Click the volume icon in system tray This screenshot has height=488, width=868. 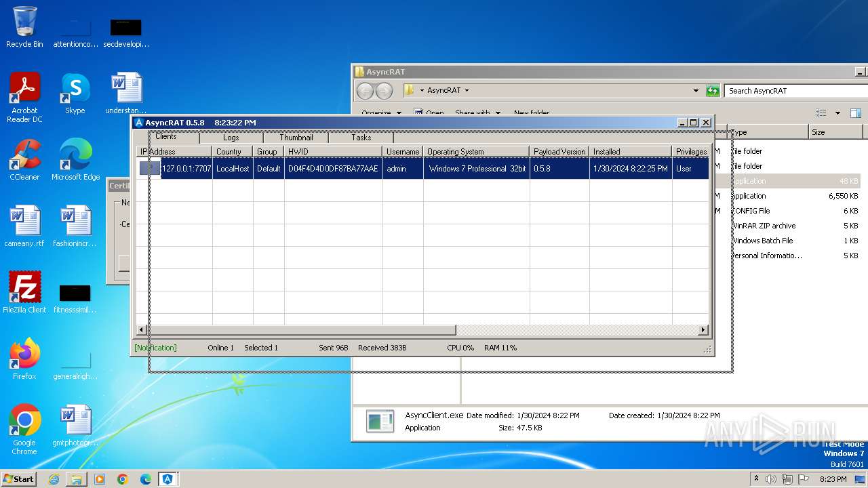tap(770, 479)
